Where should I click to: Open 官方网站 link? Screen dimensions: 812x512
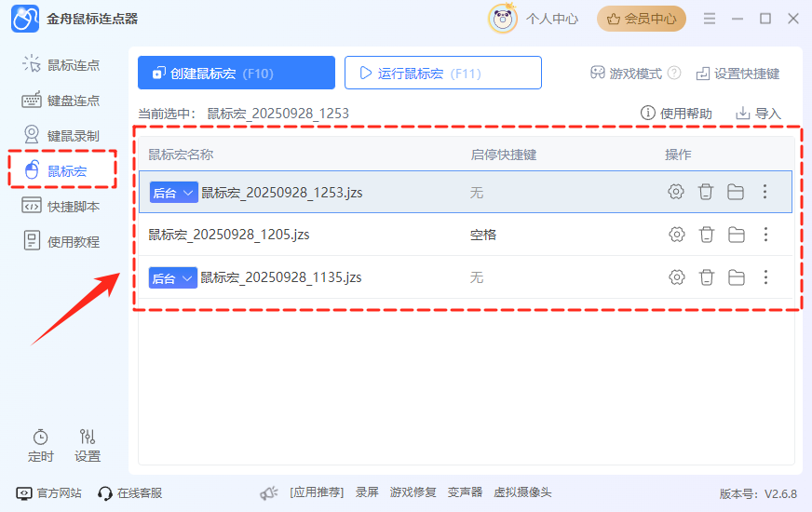48,492
